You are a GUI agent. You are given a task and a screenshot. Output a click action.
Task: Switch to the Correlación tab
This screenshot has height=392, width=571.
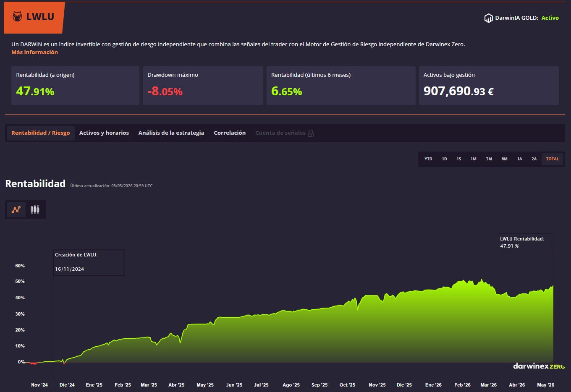[x=230, y=133]
